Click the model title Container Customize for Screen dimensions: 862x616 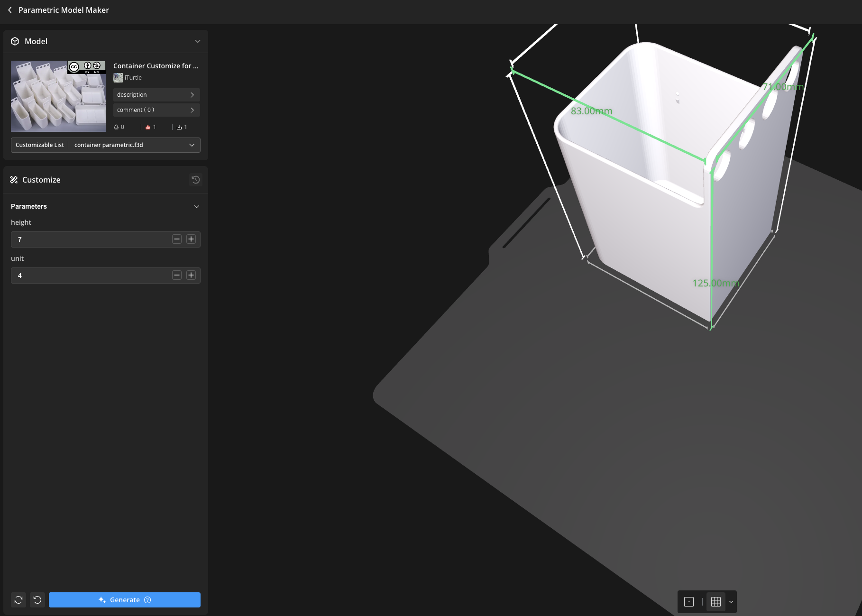(x=156, y=66)
